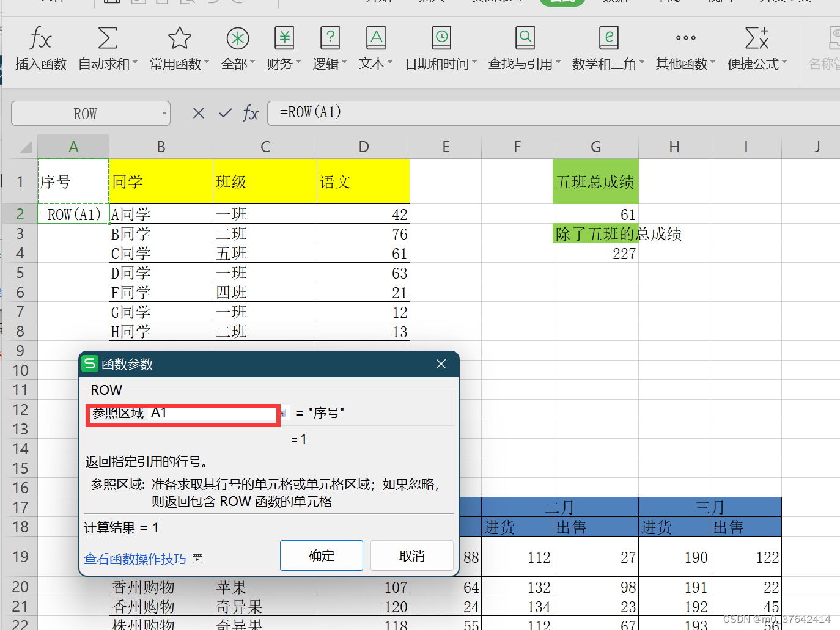Viewport: 840px width, 630px height.
Task: Click the formula bar showing =ROW(A1)
Action: [x=553, y=113]
